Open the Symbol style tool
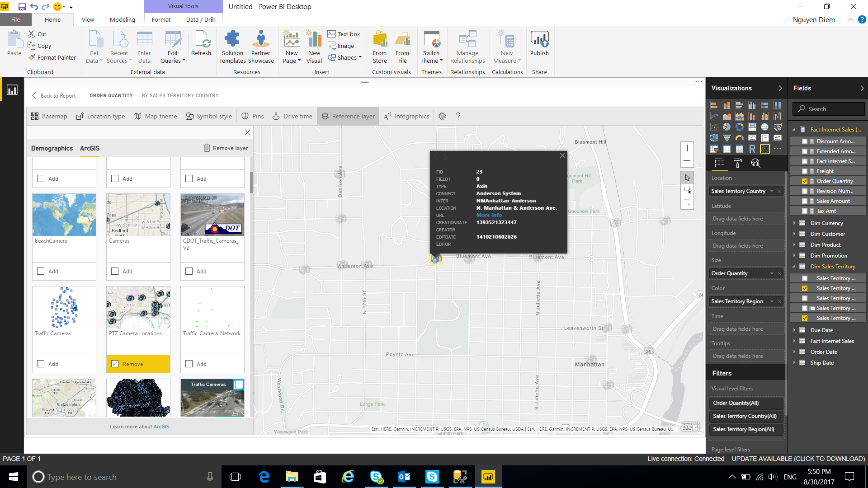This screenshot has height=488, width=868. click(209, 116)
